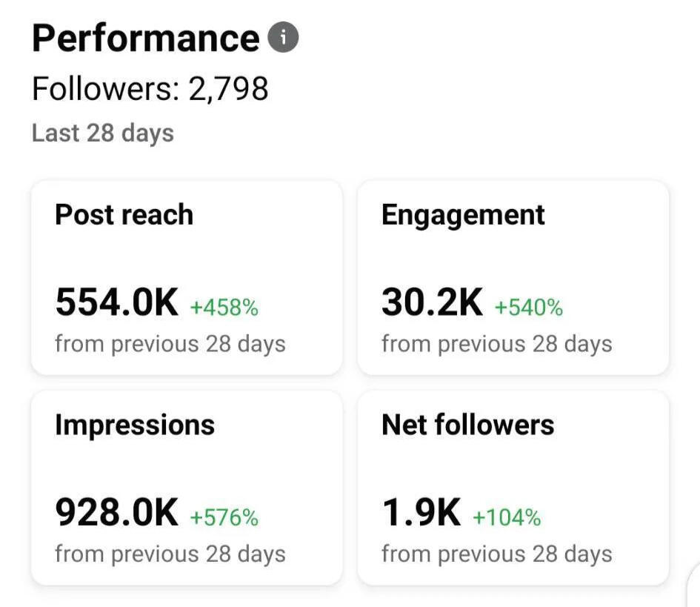Click the 1.9K net followers value
Viewport: 700px width, 607px height.
(421, 513)
